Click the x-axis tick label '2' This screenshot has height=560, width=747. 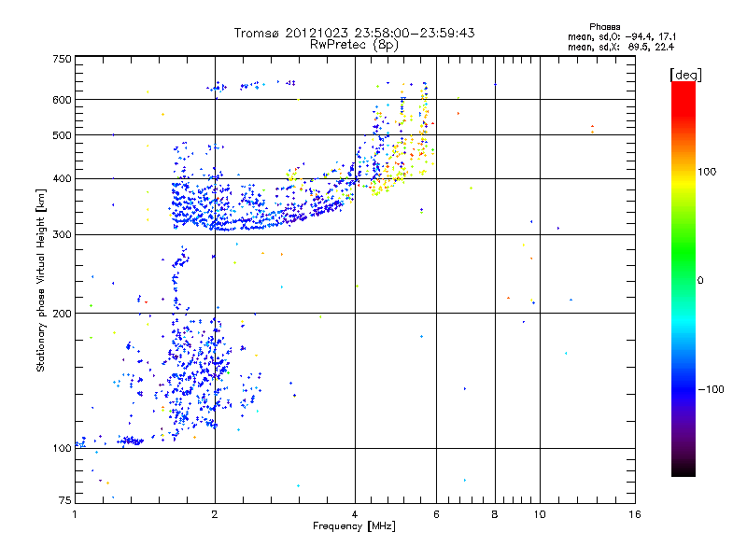(x=215, y=514)
